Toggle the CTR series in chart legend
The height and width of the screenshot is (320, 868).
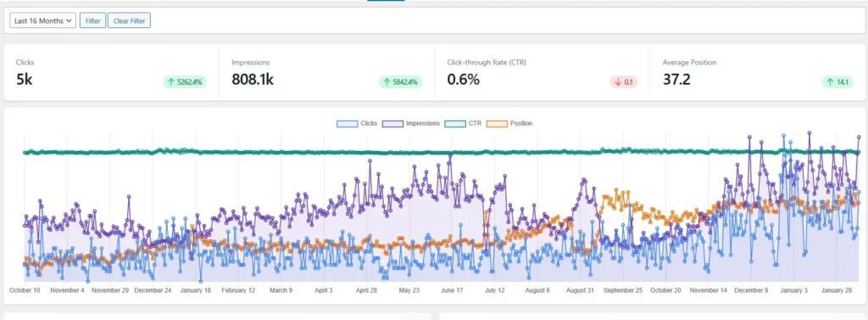[x=463, y=123]
